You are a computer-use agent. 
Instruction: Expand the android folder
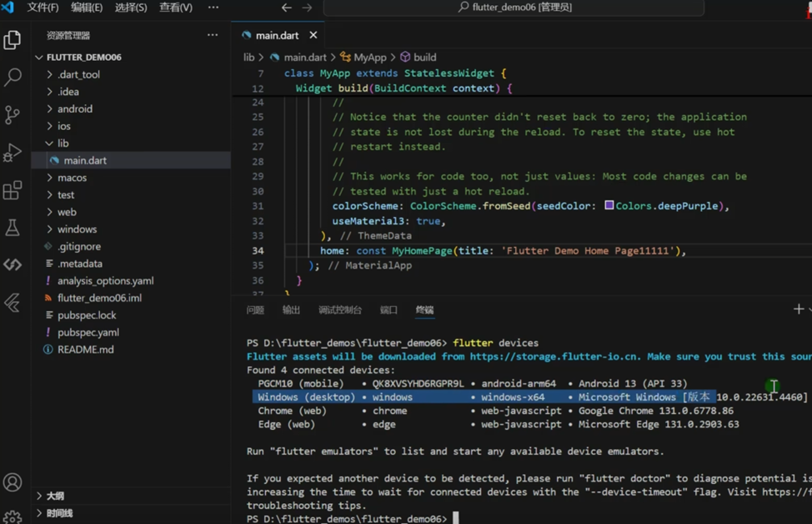coord(75,108)
